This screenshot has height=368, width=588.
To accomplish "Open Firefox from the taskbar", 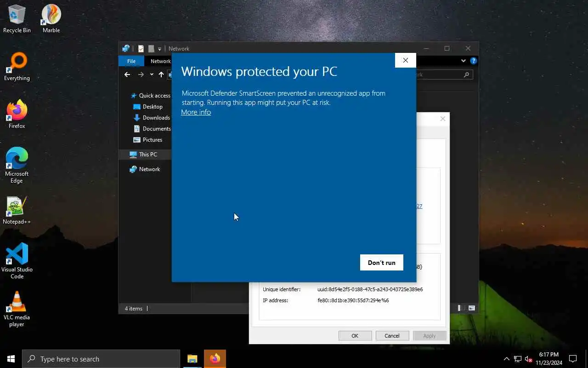I will click(x=215, y=359).
